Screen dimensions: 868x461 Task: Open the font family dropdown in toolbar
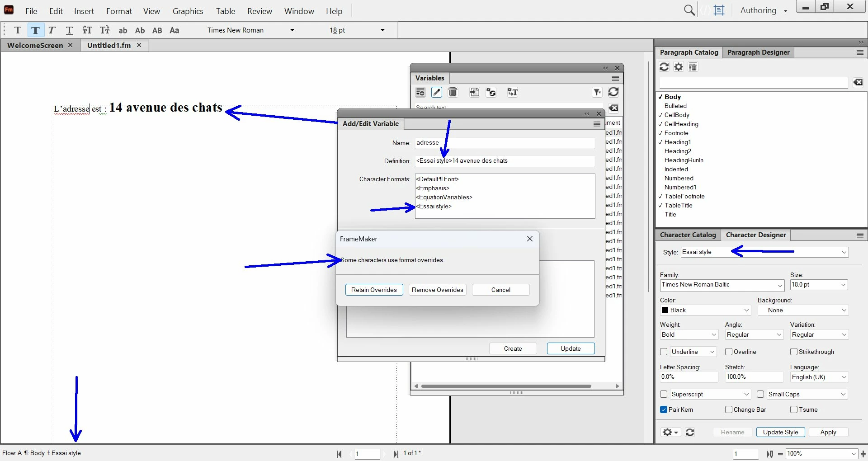point(292,30)
